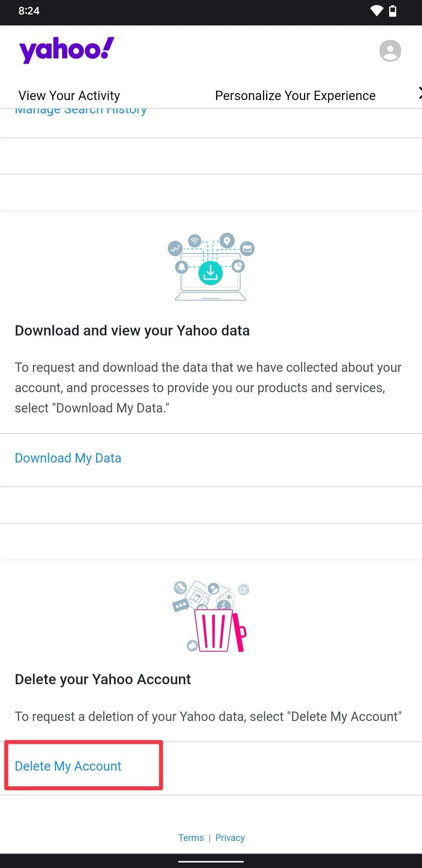Tap the 8:24 clock in status bar
The height and width of the screenshot is (868, 422).
click(29, 11)
